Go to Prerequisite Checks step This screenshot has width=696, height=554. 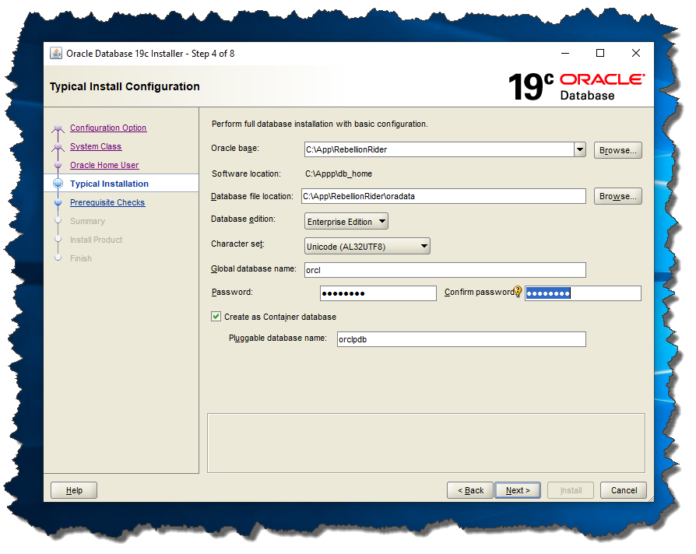107,202
